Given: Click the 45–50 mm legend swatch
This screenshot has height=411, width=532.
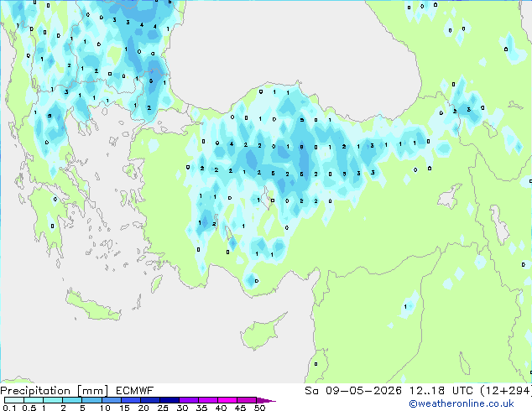Looking at the screenshot, I should coord(247,400).
